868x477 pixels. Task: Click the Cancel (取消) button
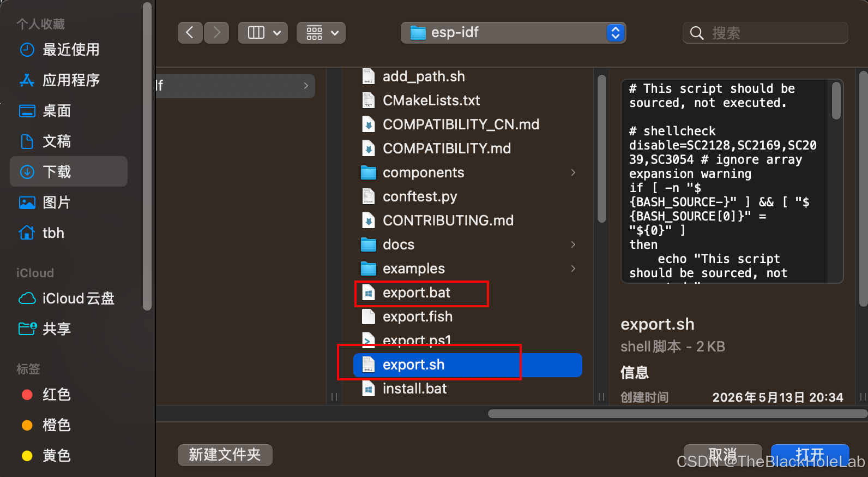[722, 455]
